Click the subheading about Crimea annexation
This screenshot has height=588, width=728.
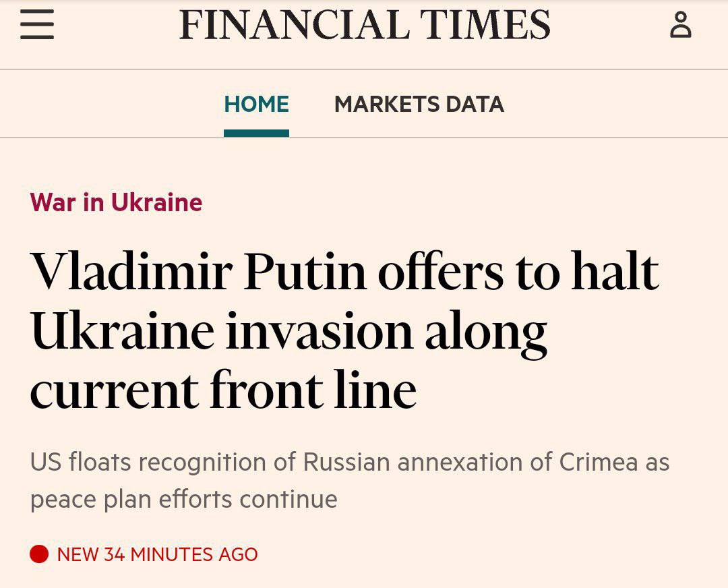pos(349,463)
